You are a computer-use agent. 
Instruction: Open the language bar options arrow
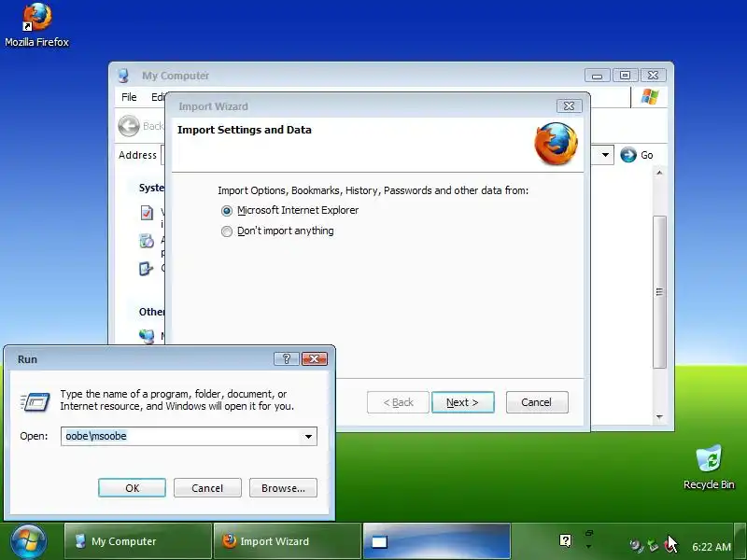589,547
